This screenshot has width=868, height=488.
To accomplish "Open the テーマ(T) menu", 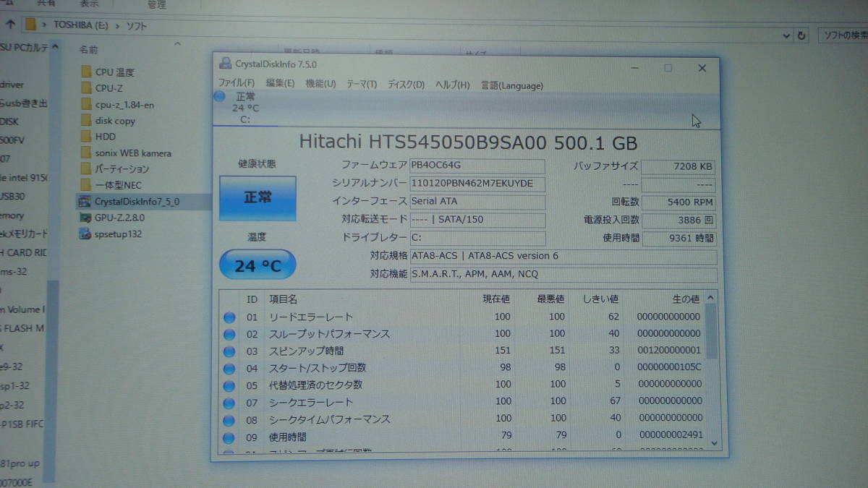I will [362, 84].
